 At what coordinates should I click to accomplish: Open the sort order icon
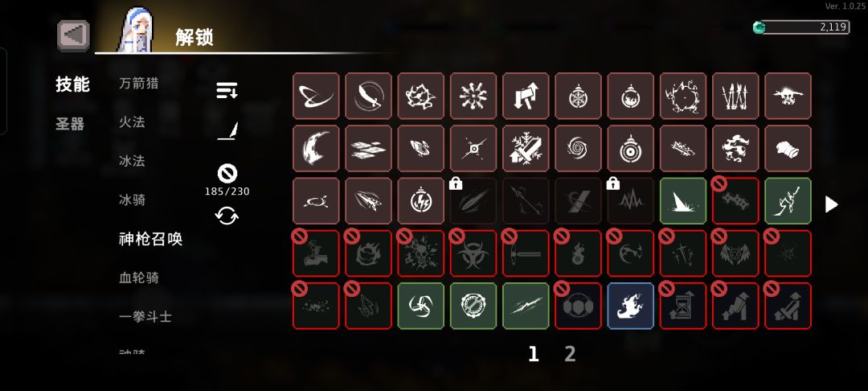click(227, 90)
